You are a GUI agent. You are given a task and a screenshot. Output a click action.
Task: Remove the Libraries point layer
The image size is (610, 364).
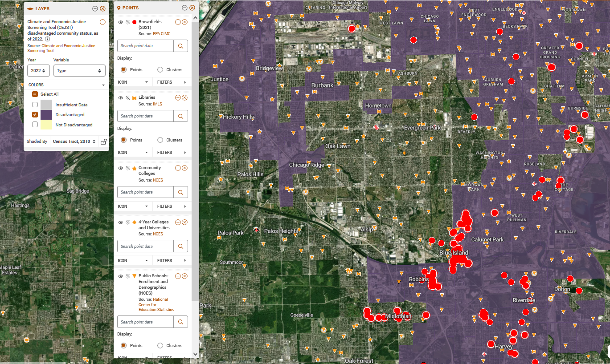pos(184,97)
